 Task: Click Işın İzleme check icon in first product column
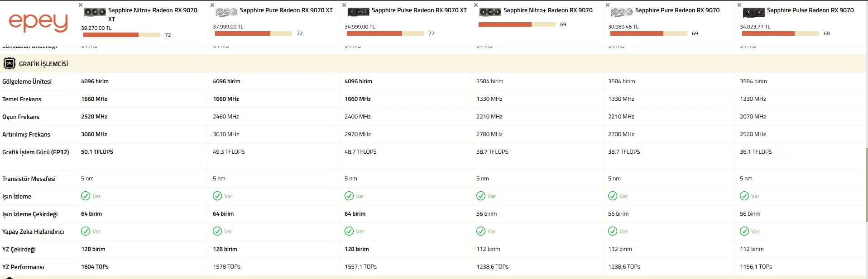86,196
